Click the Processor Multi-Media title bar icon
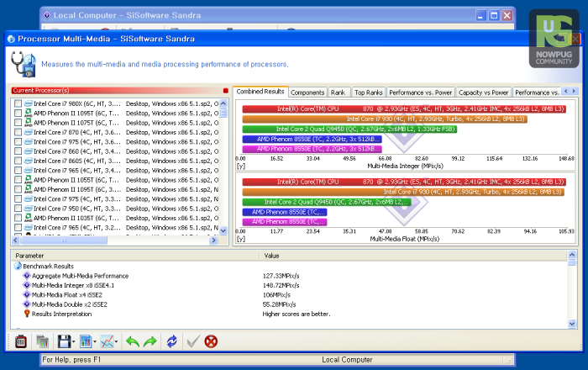Viewport: 588px width, 370px height. coord(11,39)
